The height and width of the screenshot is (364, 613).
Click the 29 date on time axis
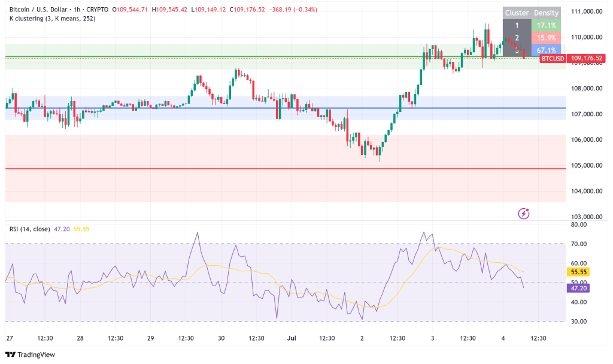click(x=150, y=338)
